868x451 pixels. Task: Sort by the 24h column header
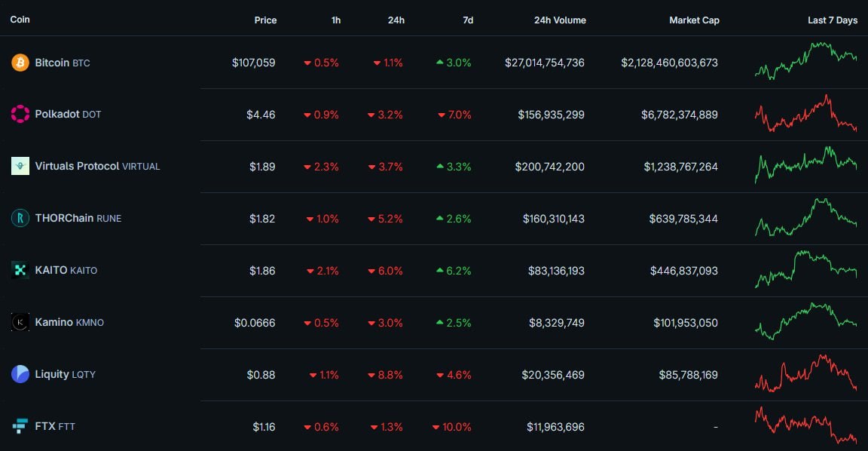(396, 20)
